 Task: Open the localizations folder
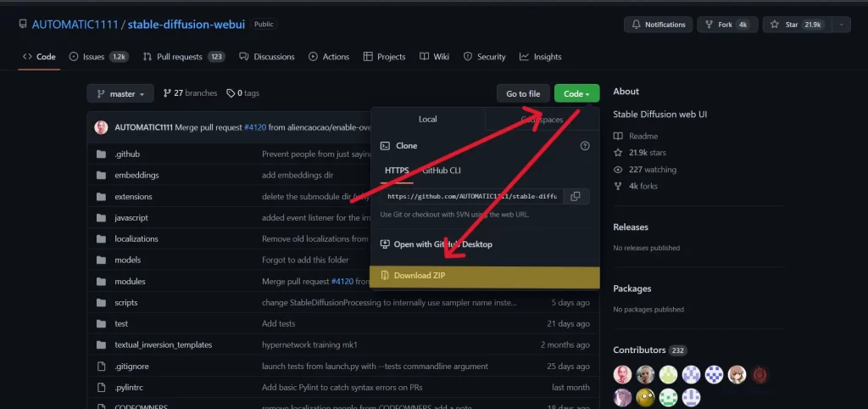(x=136, y=238)
